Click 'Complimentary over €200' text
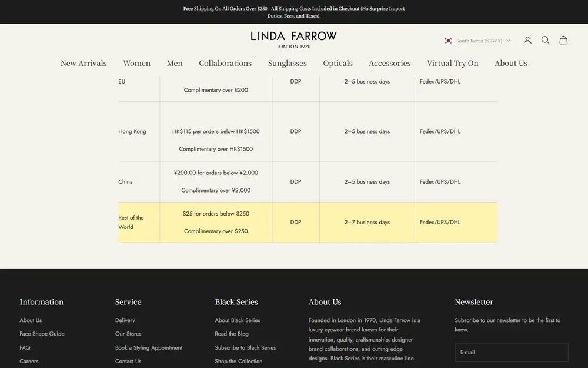 [216, 90]
